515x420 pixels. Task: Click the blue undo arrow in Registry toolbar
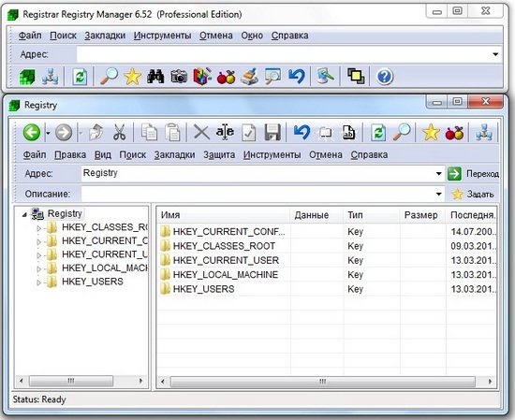302,133
